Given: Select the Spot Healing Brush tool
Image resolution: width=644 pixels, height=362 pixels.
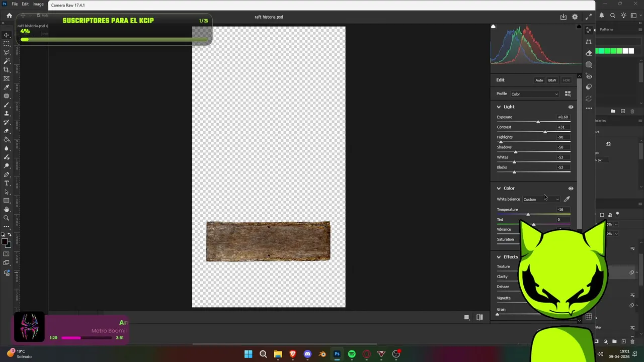Looking at the screenshot, I should pyautogui.click(x=7, y=96).
